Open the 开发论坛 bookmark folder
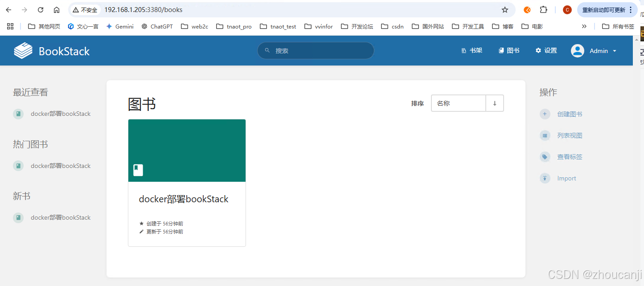Viewport: 644px width, 286px height. tap(357, 26)
